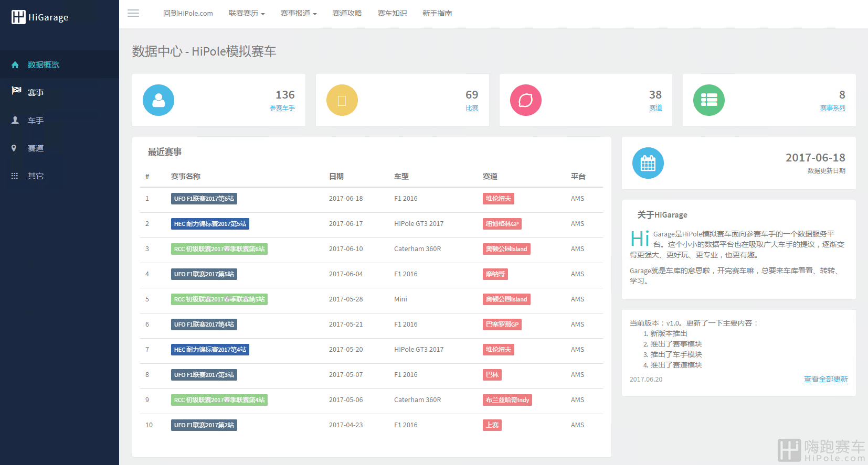
Task: Click Caterham 360R in row 3
Action: (418, 249)
